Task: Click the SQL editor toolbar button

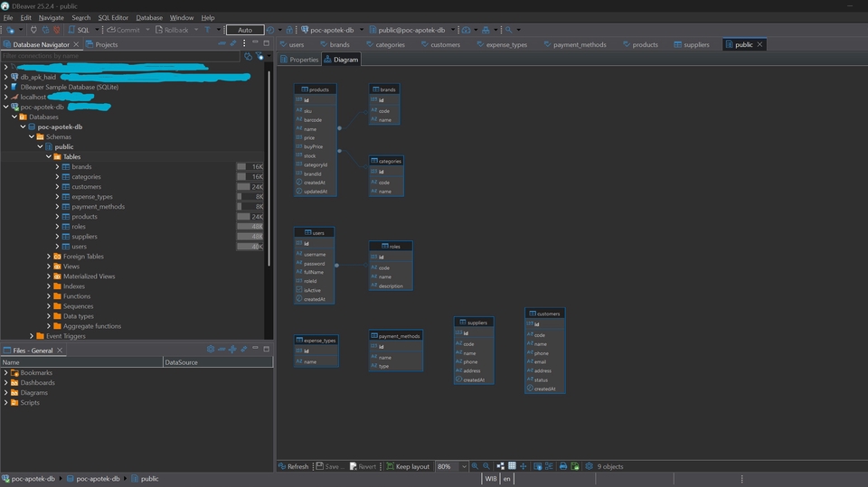Action: (x=80, y=30)
